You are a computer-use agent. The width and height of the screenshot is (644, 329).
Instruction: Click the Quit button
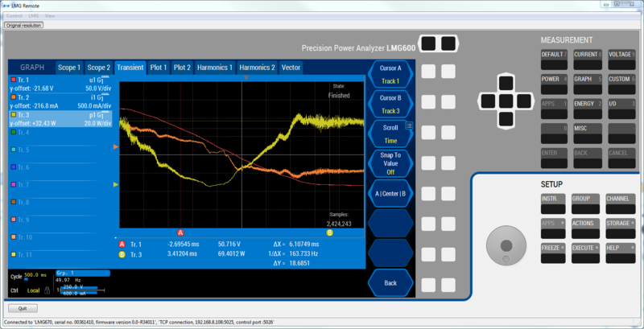point(23,308)
